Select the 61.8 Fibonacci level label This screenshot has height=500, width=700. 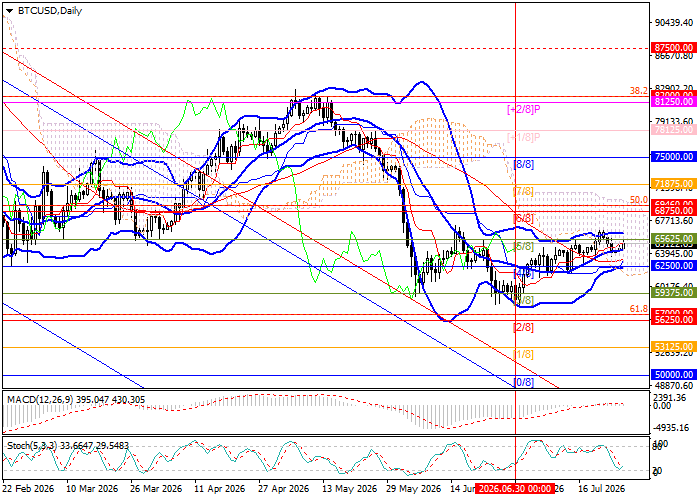click(639, 309)
